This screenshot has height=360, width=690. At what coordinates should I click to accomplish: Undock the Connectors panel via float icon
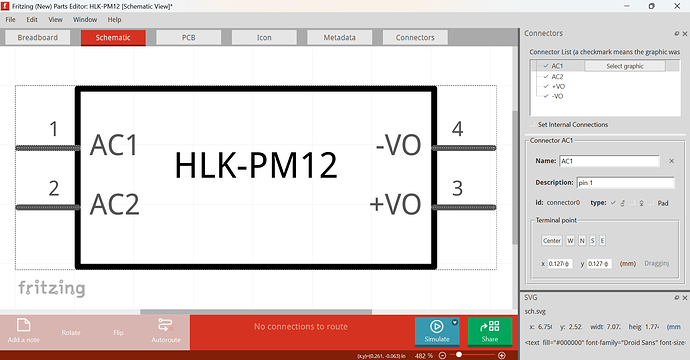(677, 33)
